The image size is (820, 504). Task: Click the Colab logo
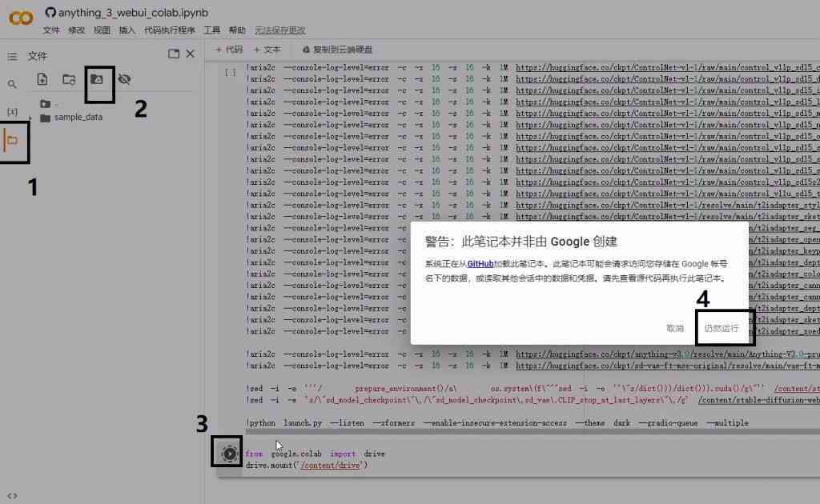coord(21,18)
